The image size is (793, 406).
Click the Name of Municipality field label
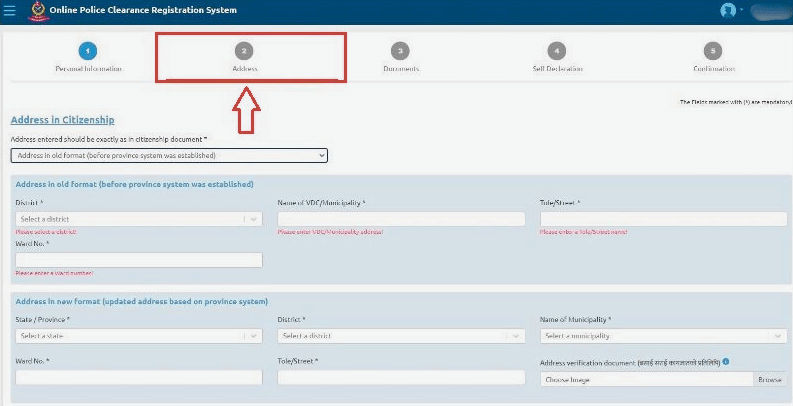(x=576, y=320)
